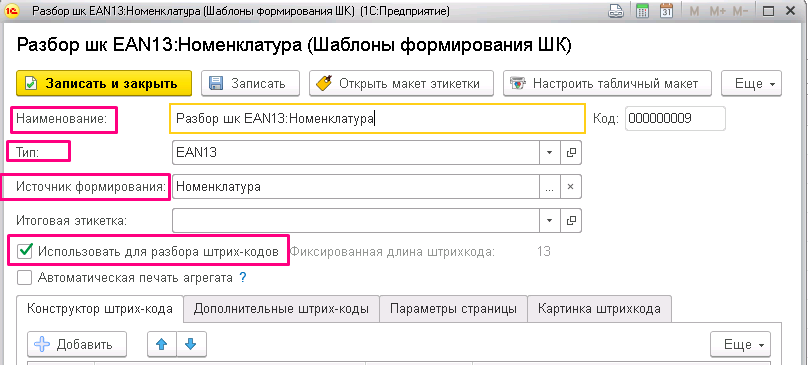
Task: Switch to Параметры страницы tab
Action: [x=453, y=309]
